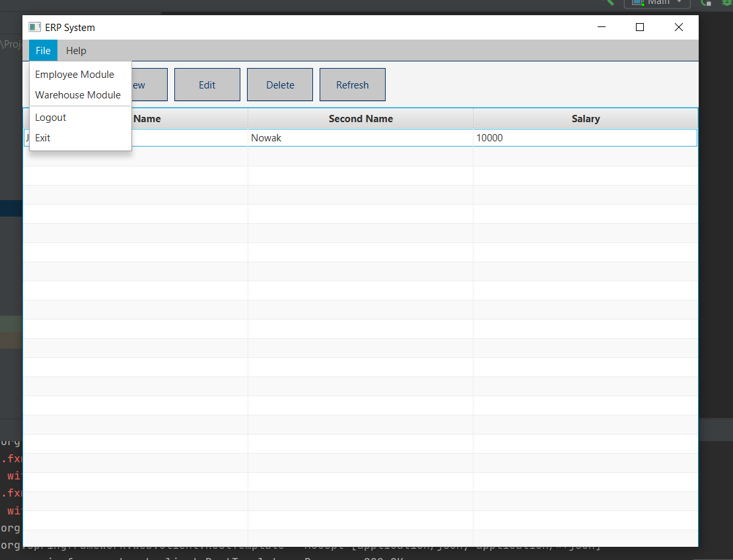Click the green build icon in IDE toolbar
Viewport: 733px width, 560px height.
[608, 3]
